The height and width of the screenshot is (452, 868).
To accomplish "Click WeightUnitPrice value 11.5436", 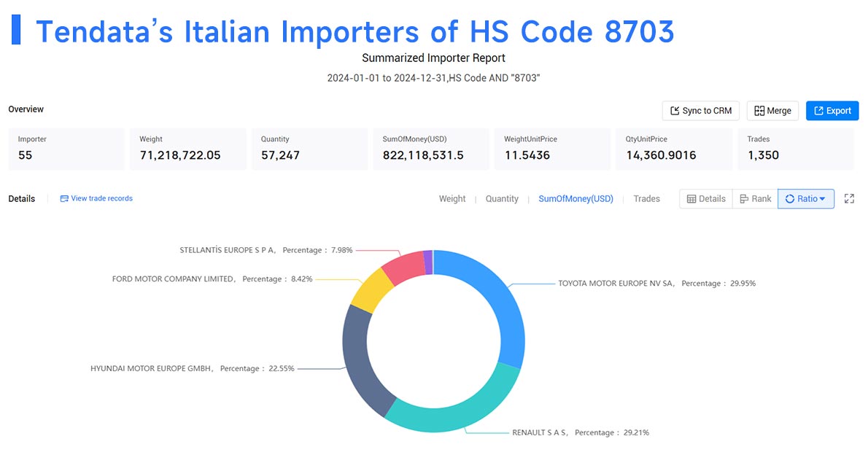I will click(x=527, y=155).
